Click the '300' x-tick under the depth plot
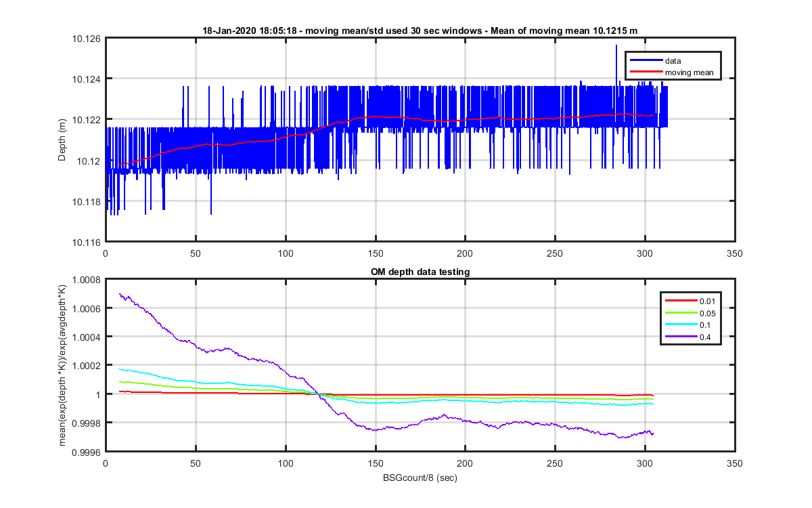The height and width of the screenshot is (508, 812). (x=645, y=253)
